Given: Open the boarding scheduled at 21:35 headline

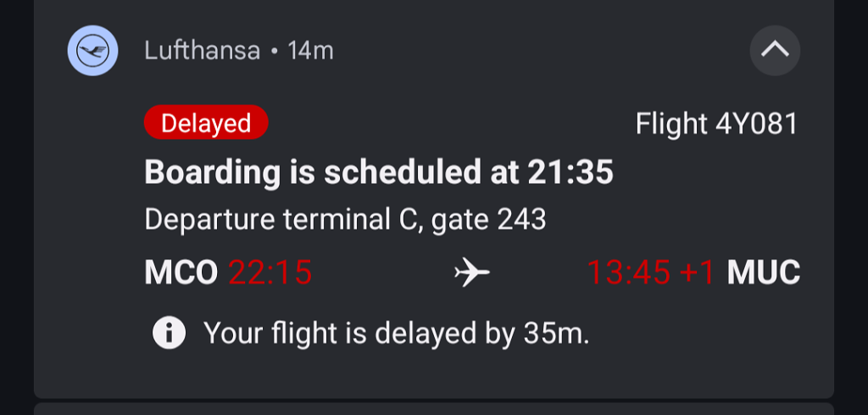Looking at the screenshot, I should (378, 173).
